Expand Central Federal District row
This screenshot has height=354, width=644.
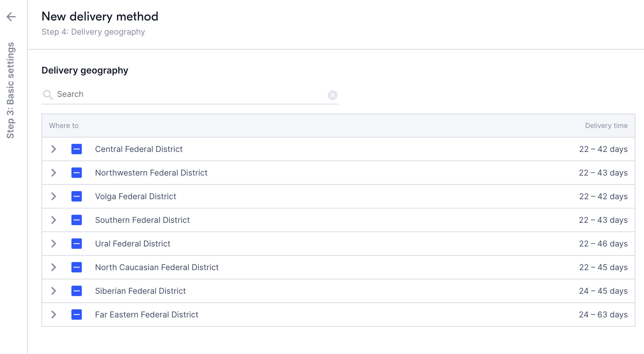pyautogui.click(x=54, y=149)
